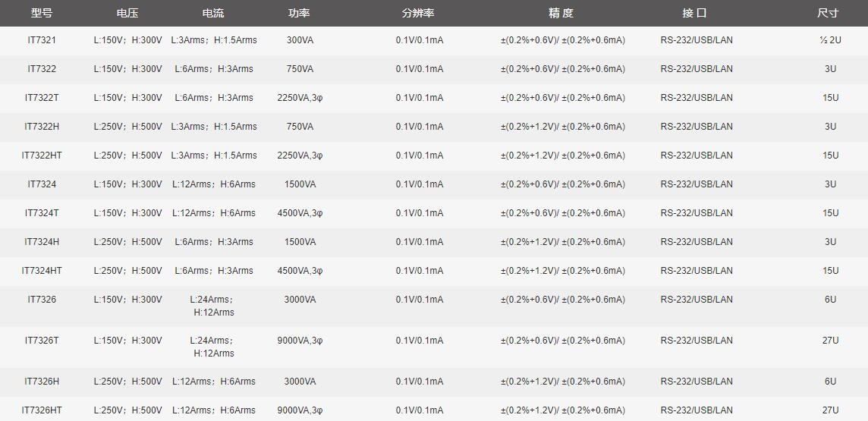
Task: Click the 接口 column header
Action: (x=694, y=13)
